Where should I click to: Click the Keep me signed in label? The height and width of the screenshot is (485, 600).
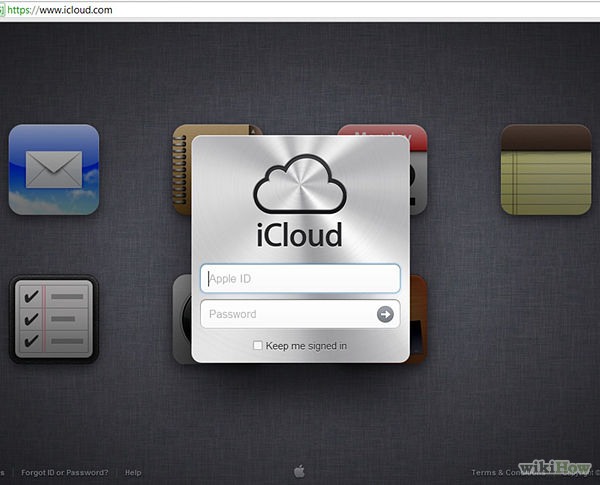pyautogui.click(x=306, y=346)
